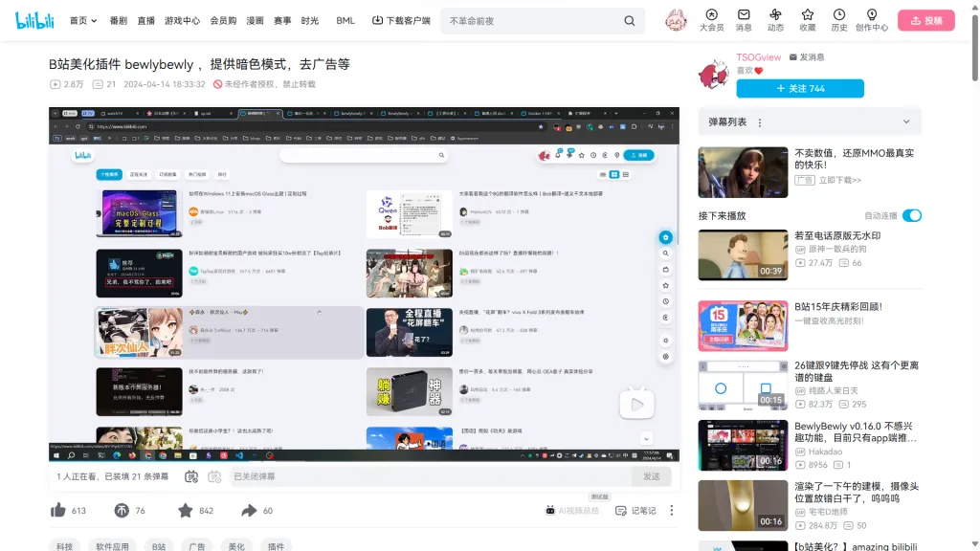The width and height of the screenshot is (980, 551).
Task: Open the BML navigation link
Action: point(345,21)
